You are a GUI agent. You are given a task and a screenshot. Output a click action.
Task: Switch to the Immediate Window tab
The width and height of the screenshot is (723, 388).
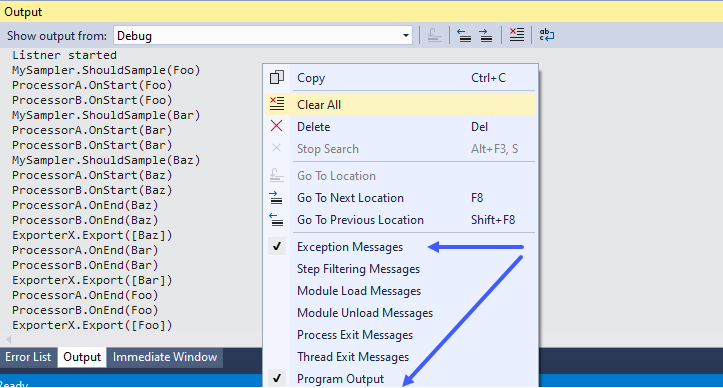click(165, 357)
